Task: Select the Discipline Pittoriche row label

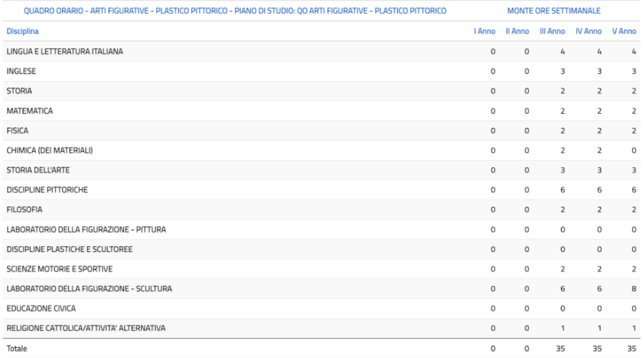Action: point(47,190)
